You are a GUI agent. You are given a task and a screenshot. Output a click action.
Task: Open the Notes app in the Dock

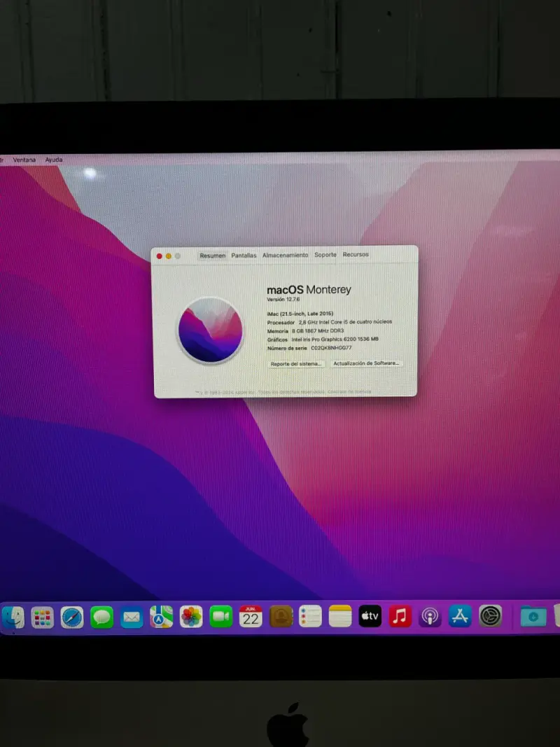340,616
